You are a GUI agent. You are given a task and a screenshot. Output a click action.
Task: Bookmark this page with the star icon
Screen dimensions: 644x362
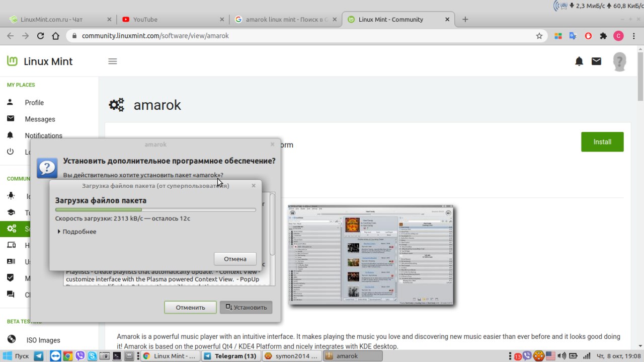click(539, 36)
